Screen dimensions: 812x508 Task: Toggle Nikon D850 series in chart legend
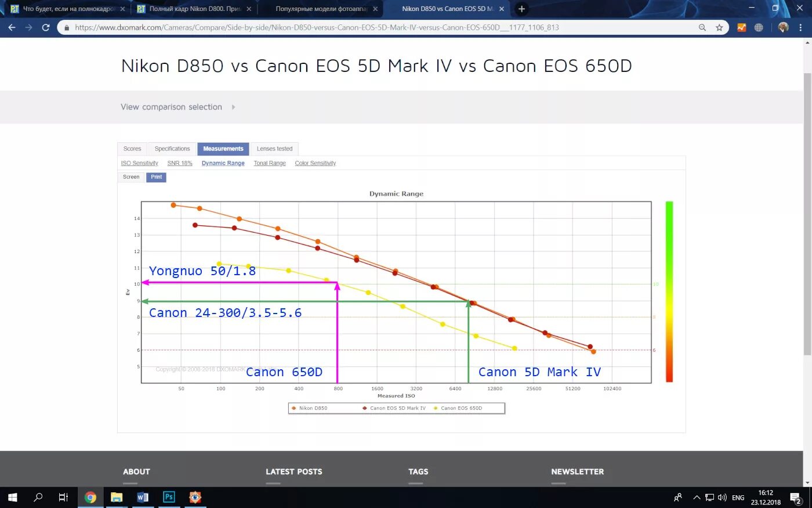pos(310,408)
